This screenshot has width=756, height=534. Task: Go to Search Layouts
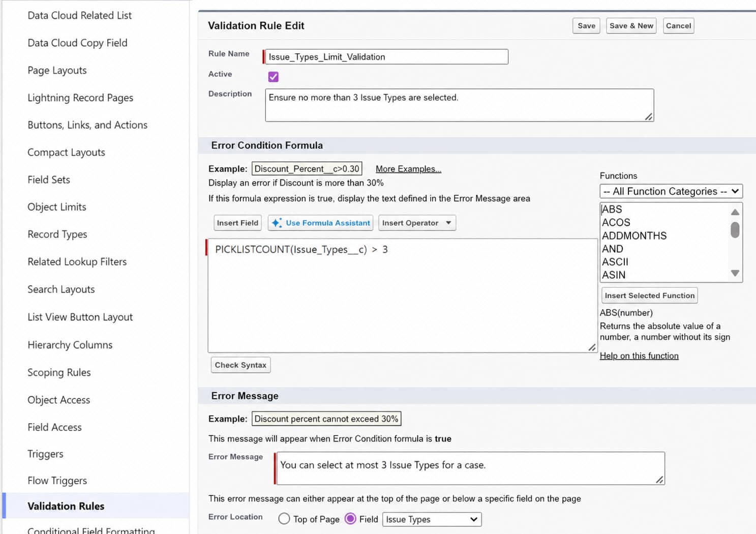click(61, 289)
